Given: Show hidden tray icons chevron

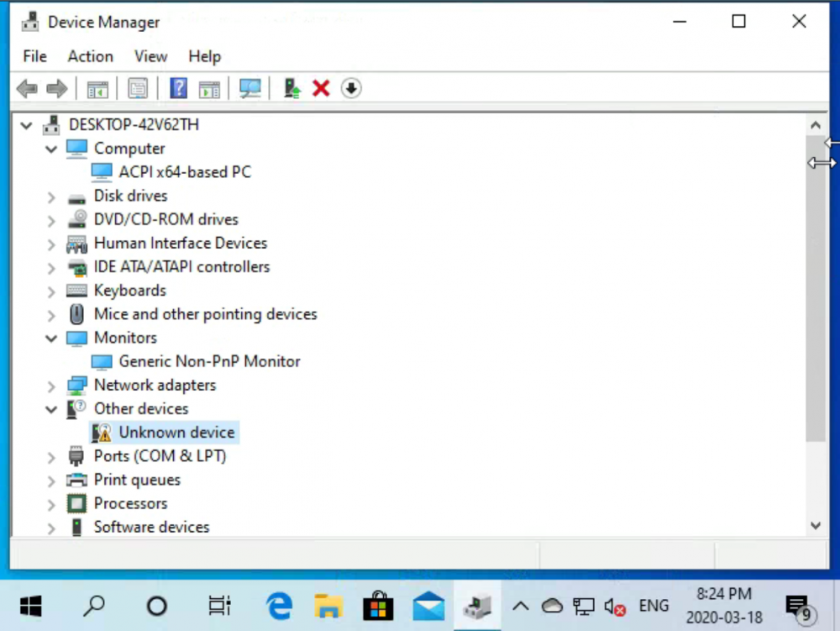Looking at the screenshot, I should coord(521,607).
